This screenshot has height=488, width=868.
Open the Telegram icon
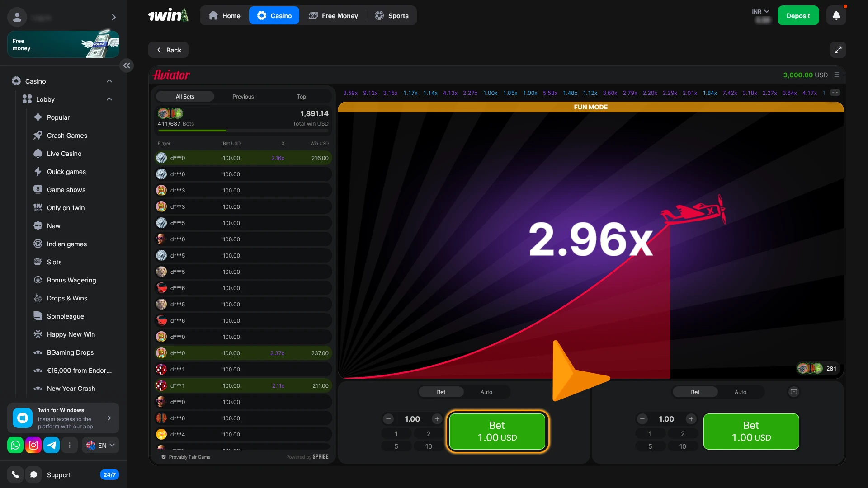(52, 445)
